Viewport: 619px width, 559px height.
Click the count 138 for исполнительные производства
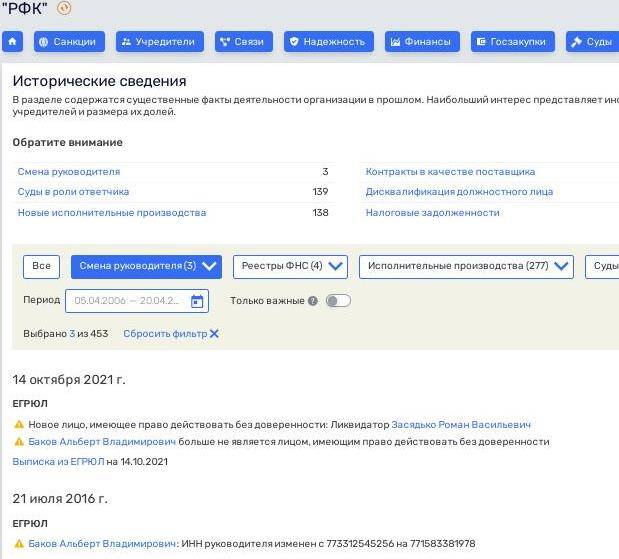[x=320, y=213]
